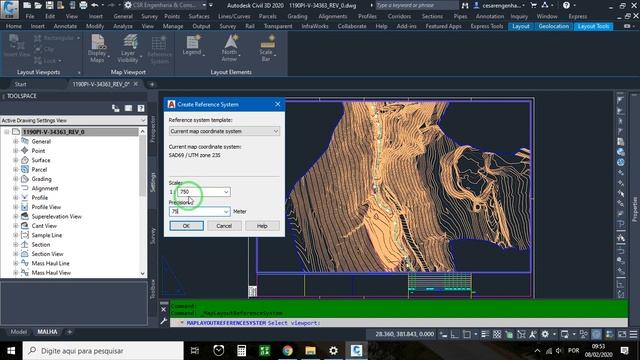
Task: Select the Start file tab
Action: (x=20, y=84)
